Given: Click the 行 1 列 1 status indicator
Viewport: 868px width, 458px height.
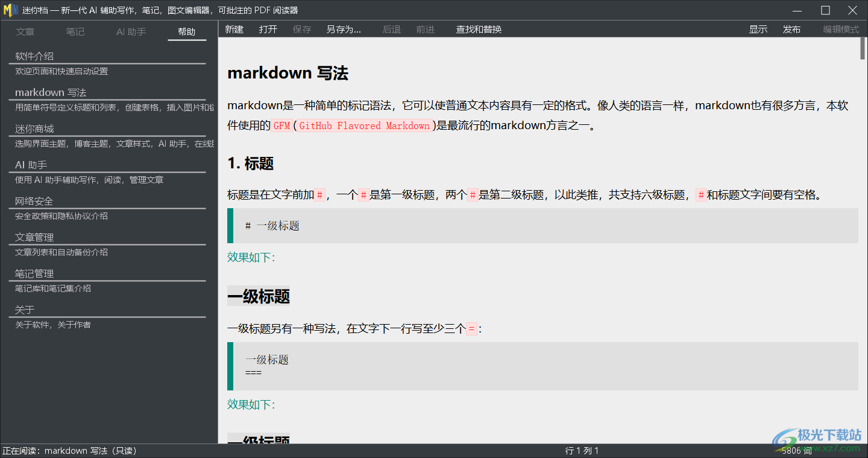Looking at the screenshot, I should tap(582, 451).
